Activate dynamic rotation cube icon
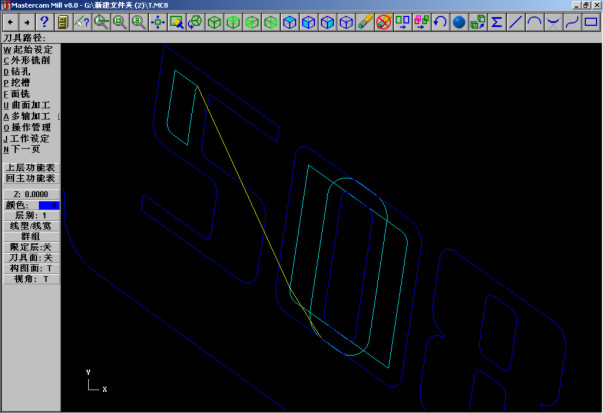Image resolution: width=603 pixels, height=413 pixels. pos(195,22)
